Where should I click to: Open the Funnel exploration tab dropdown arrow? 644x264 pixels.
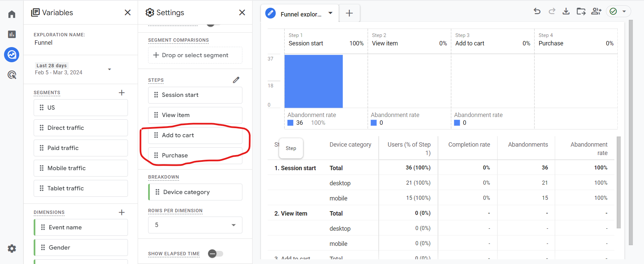[330, 13]
